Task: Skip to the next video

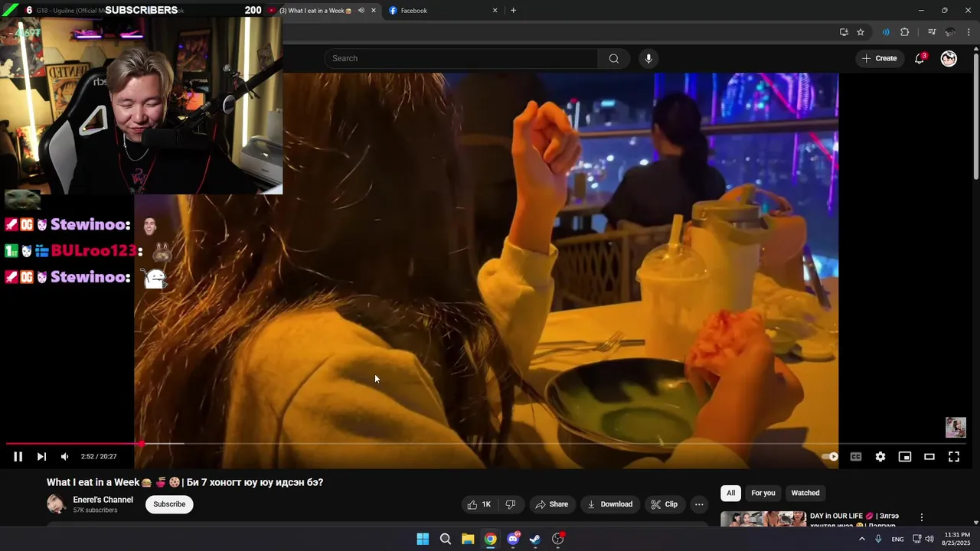Action: pyautogui.click(x=41, y=457)
